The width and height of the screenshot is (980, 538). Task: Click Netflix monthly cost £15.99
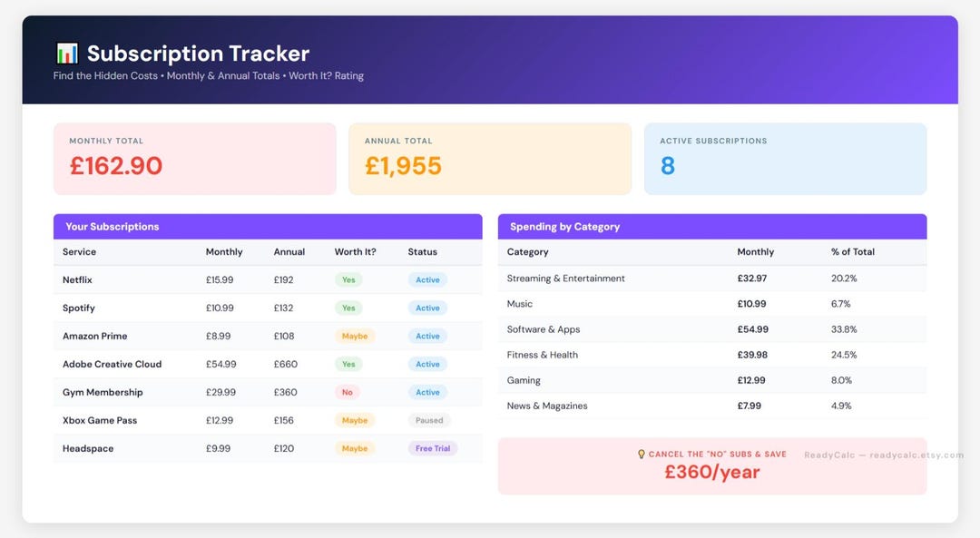(x=220, y=280)
